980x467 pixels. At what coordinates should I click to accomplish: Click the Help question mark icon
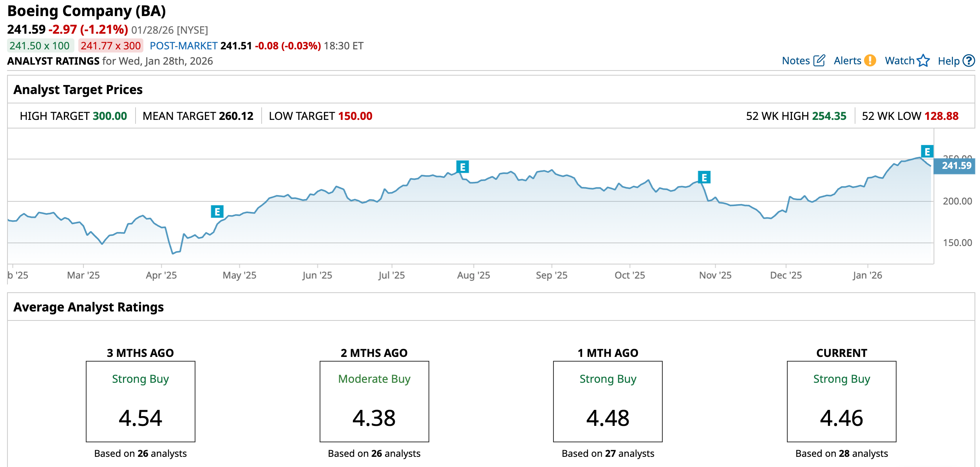[x=969, y=61]
